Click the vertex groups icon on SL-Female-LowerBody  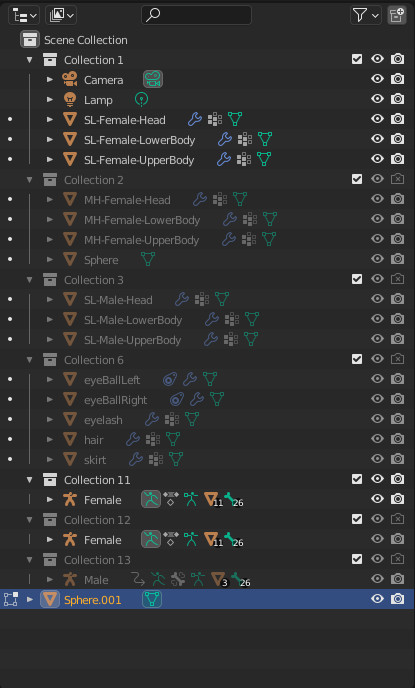[245, 139]
